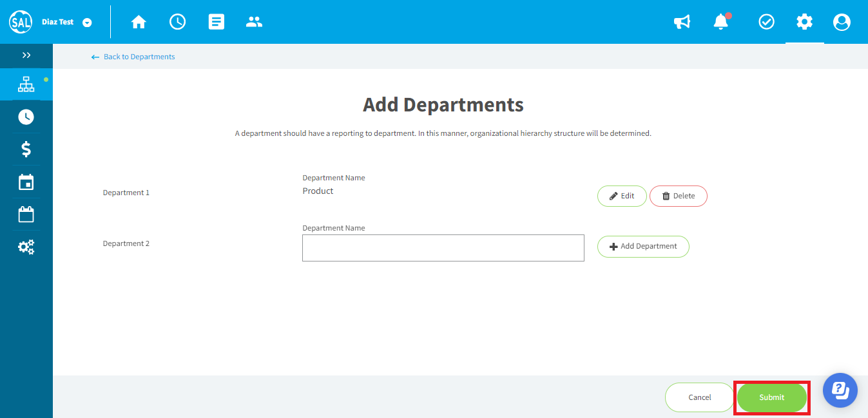Go Back to Departments
This screenshot has width=868, height=418.
pos(133,57)
